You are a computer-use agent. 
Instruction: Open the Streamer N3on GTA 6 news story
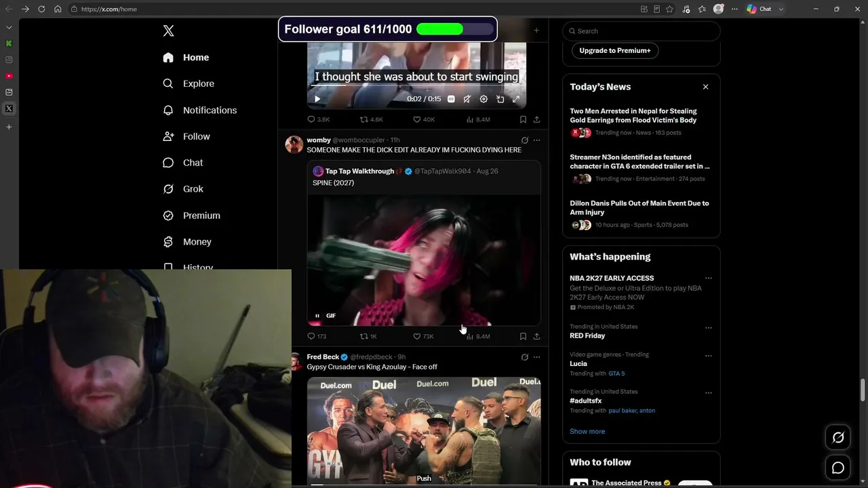(x=642, y=168)
